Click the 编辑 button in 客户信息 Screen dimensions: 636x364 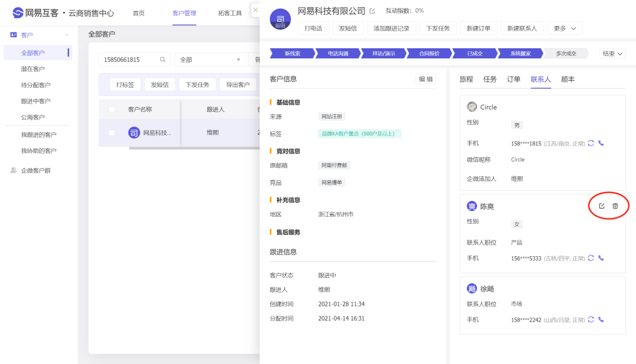point(425,79)
